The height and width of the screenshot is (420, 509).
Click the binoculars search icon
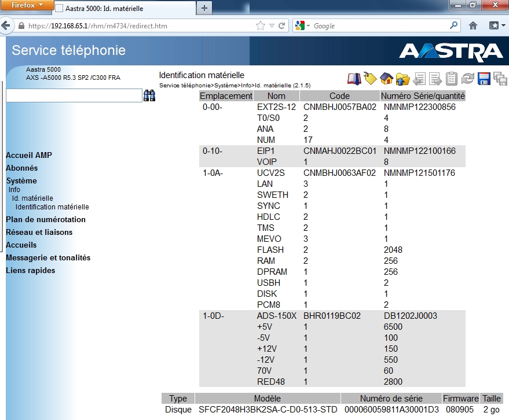(149, 95)
